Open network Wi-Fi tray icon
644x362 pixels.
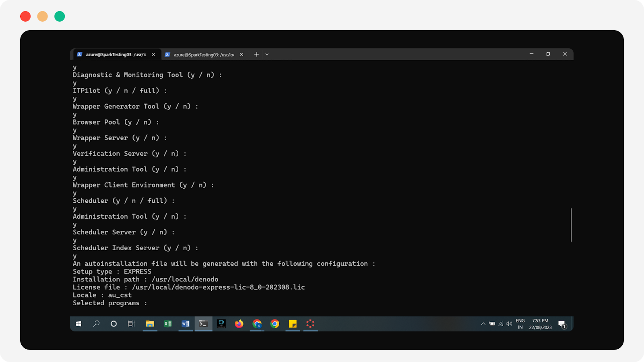point(501,324)
